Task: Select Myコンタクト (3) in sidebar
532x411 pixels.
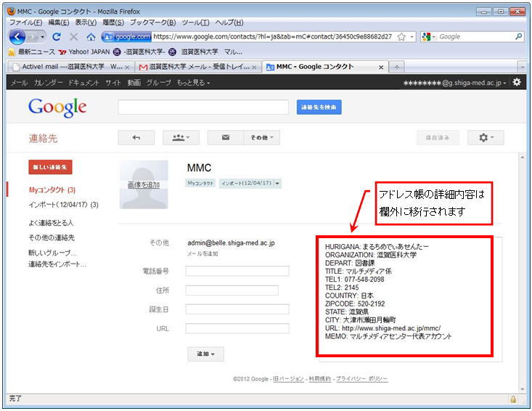Action: point(52,190)
